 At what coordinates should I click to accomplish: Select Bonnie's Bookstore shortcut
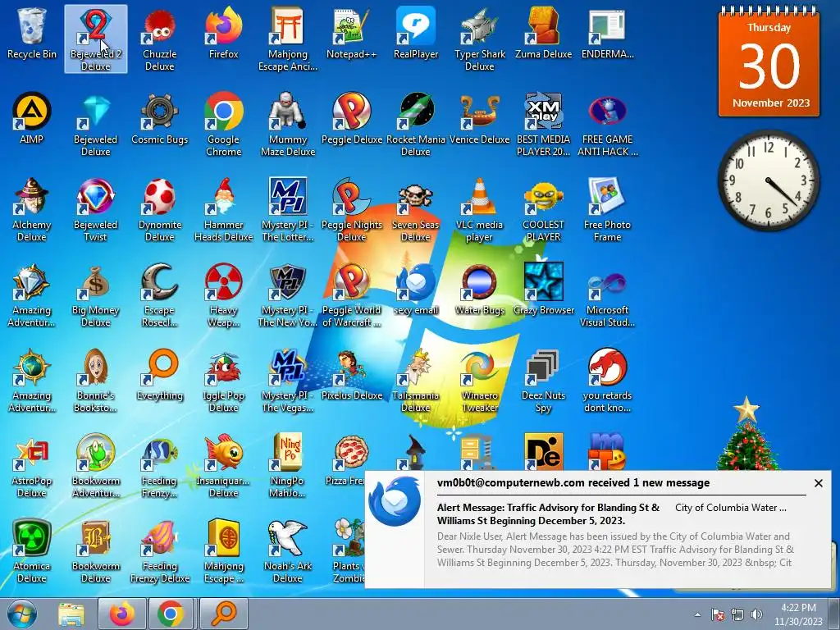(x=95, y=381)
